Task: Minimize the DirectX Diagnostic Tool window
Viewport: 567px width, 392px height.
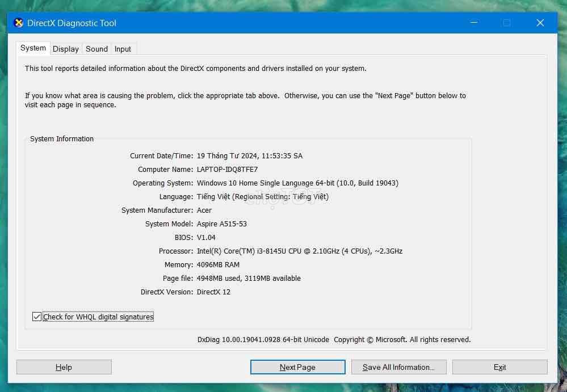Action: (474, 23)
